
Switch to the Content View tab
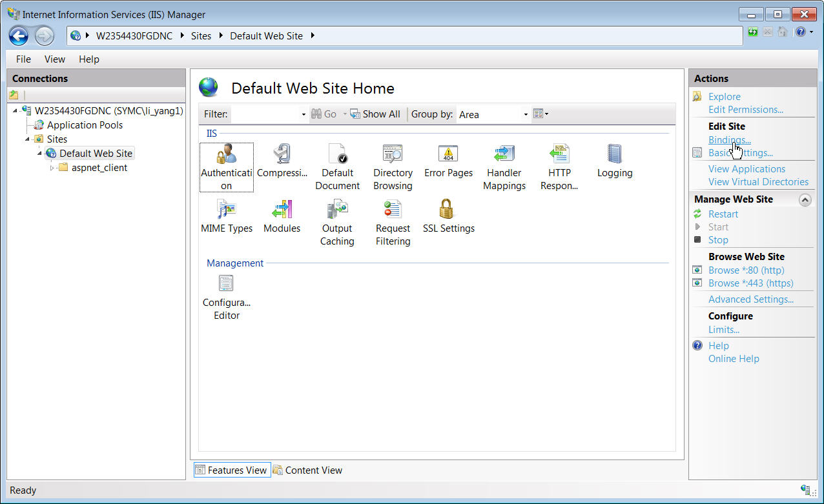(x=307, y=470)
